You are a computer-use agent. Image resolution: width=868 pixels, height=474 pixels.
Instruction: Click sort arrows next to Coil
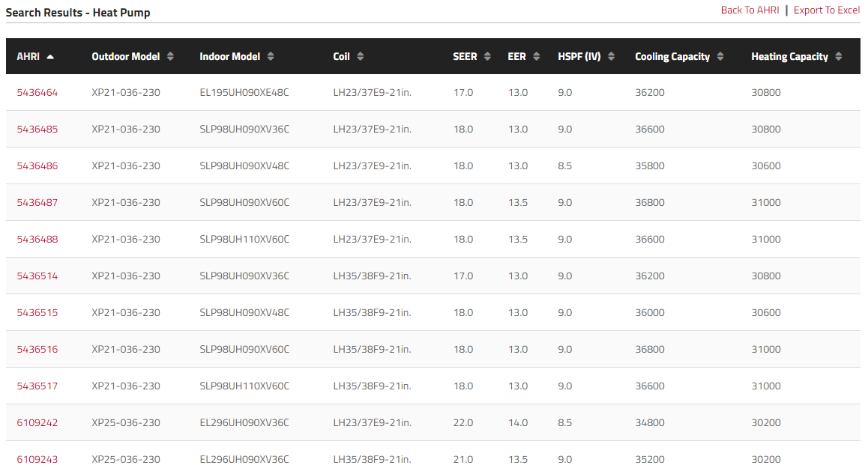tap(361, 56)
